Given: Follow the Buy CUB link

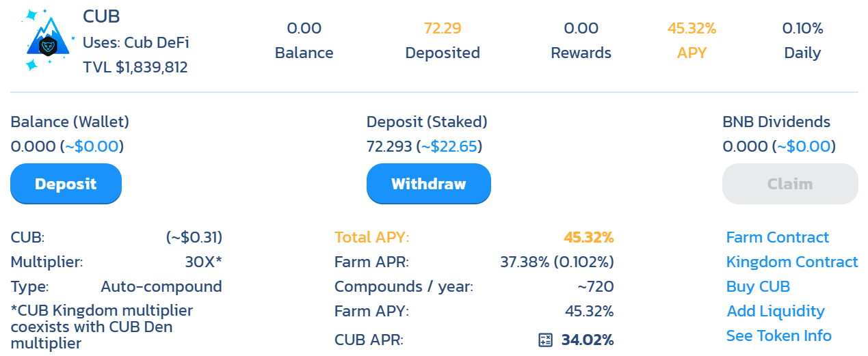Looking at the screenshot, I should pyautogui.click(x=758, y=286).
